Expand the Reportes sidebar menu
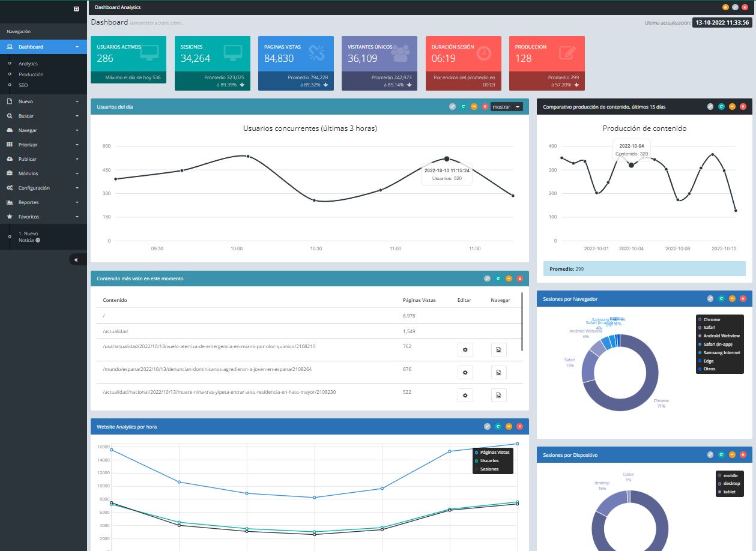 point(43,202)
